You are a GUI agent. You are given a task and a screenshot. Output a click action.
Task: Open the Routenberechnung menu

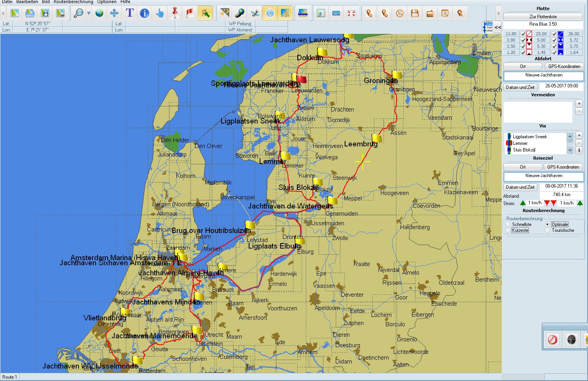tap(73, 2)
